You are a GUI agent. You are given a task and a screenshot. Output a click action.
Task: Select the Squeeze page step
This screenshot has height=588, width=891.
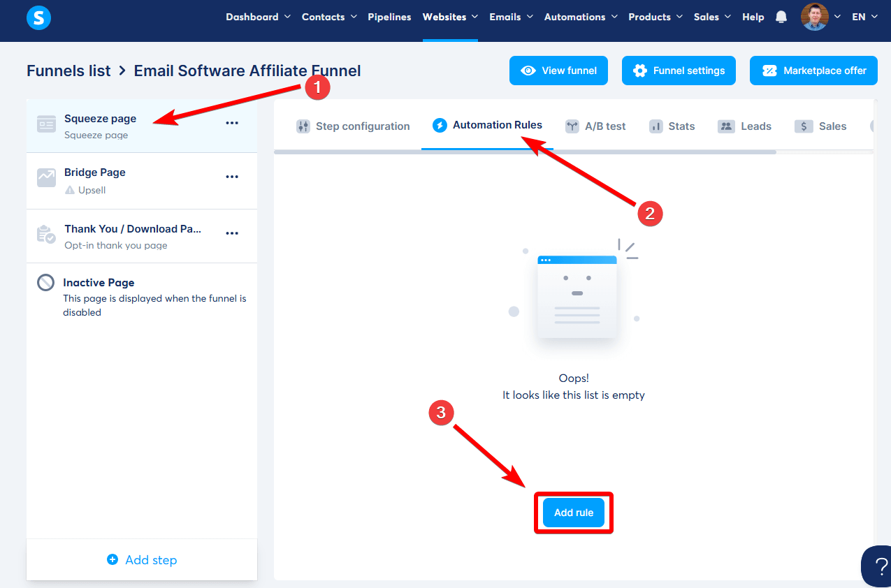(142, 125)
